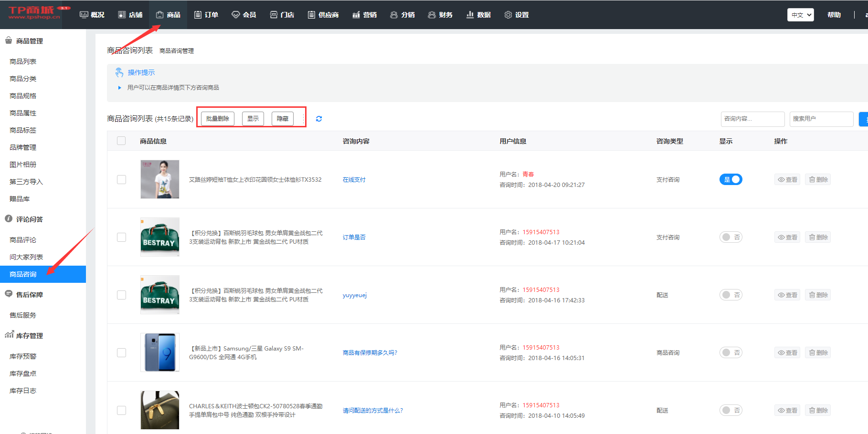Delete the yuyyeuej inquiry row

(818, 295)
